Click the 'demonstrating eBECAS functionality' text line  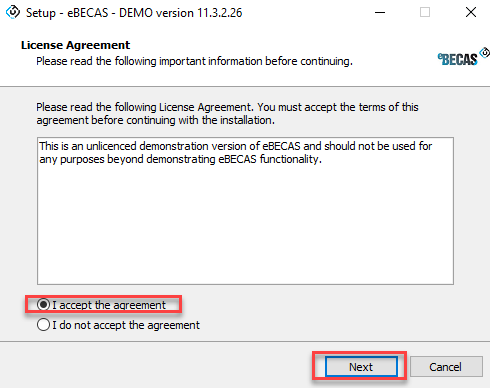(180, 159)
